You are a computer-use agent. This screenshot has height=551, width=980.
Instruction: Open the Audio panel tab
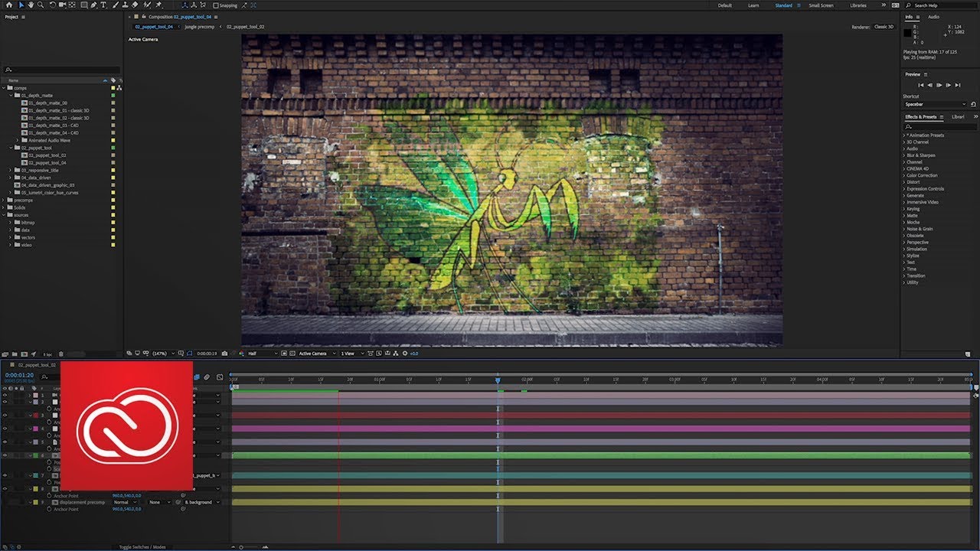click(x=933, y=17)
